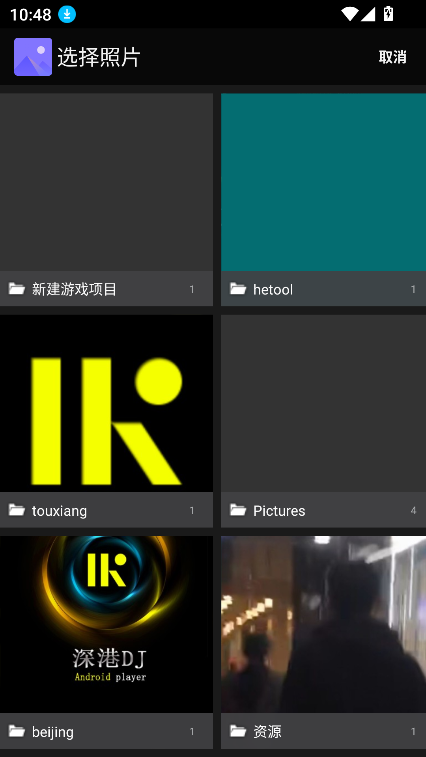Tap the Wi-Fi signal icon

coord(349,14)
